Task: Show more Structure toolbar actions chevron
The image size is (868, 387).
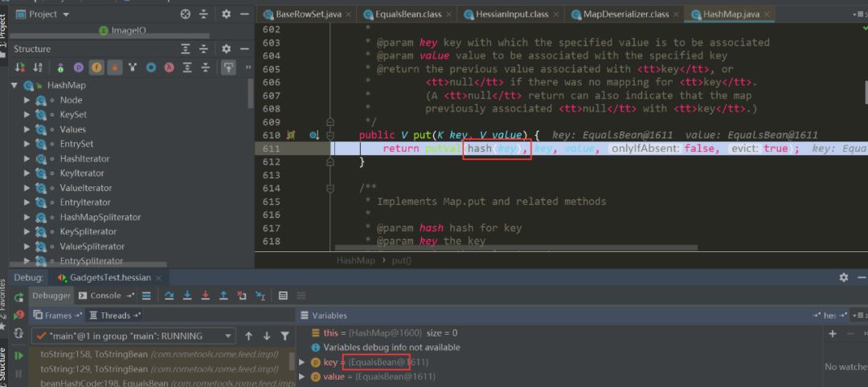Action: tap(248, 67)
